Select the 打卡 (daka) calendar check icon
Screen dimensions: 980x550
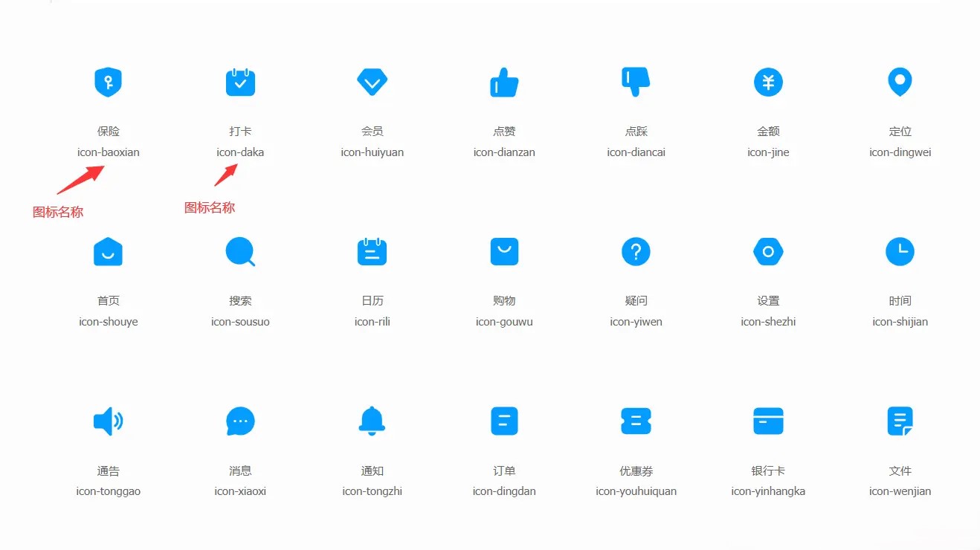click(x=240, y=82)
